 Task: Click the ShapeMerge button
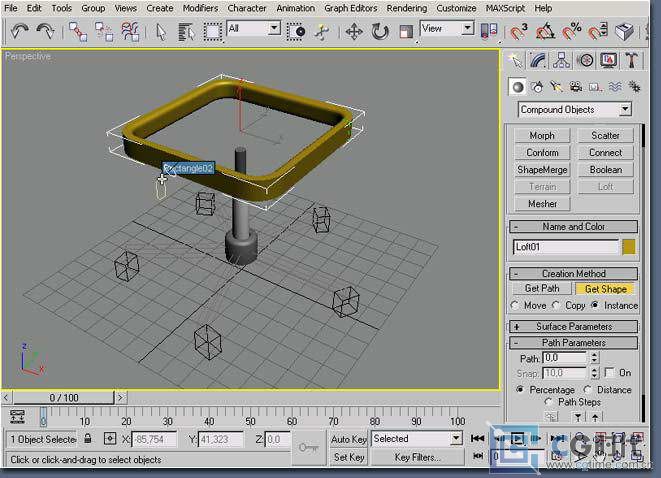click(x=542, y=169)
